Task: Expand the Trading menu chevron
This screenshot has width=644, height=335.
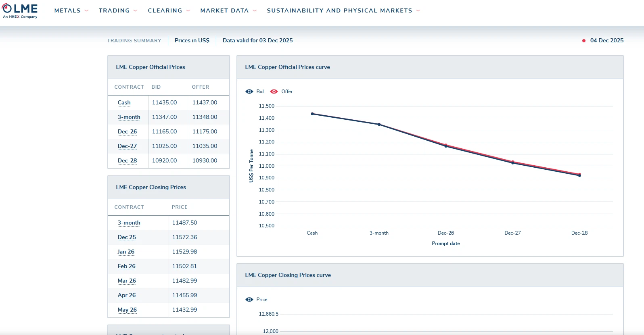Action: (135, 11)
